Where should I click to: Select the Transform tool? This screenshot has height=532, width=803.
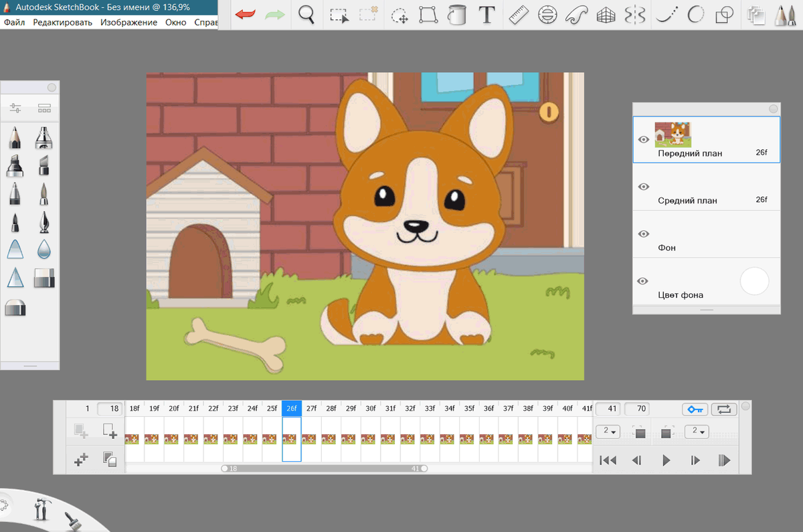pyautogui.click(x=428, y=15)
